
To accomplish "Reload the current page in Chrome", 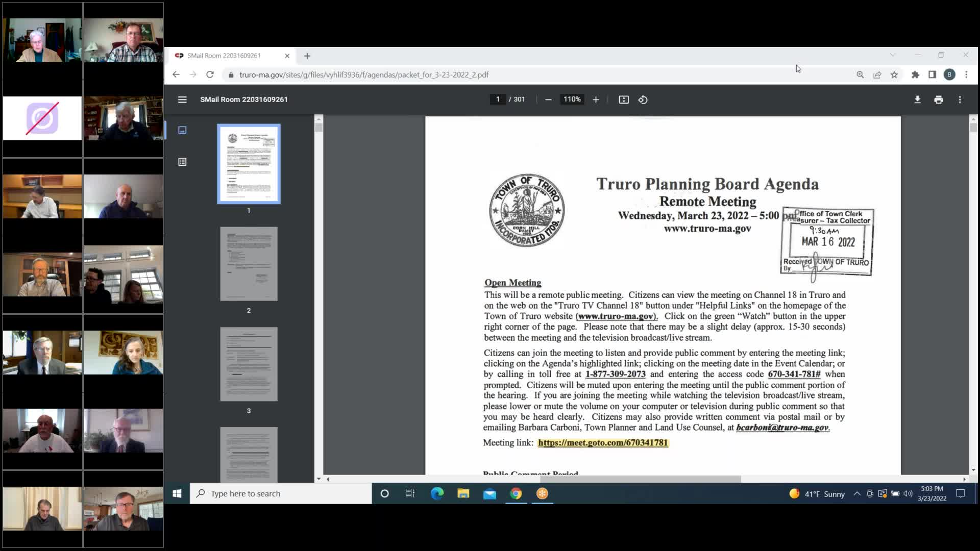I will [210, 74].
